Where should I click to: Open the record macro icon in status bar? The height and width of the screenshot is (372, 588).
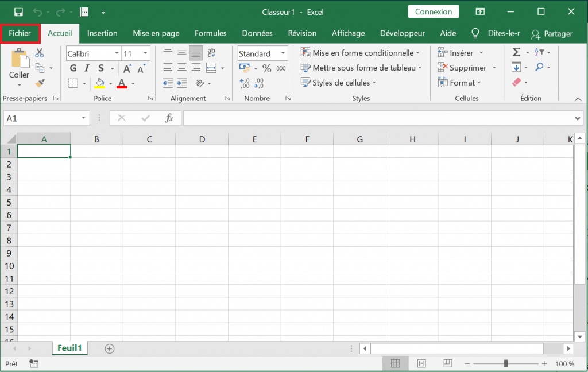tap(33, 363)
